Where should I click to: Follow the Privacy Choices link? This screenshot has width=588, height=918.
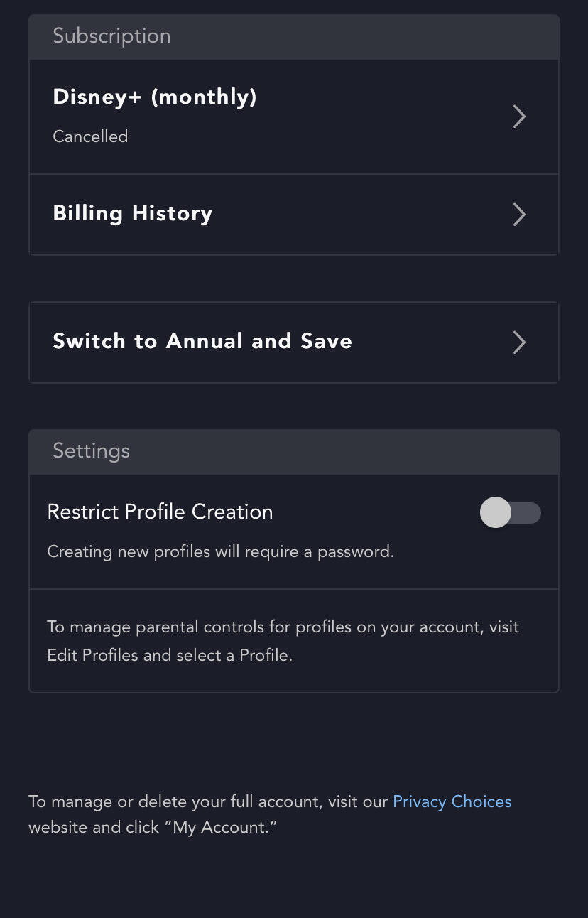pyautogui.click(x=452, y=801)
